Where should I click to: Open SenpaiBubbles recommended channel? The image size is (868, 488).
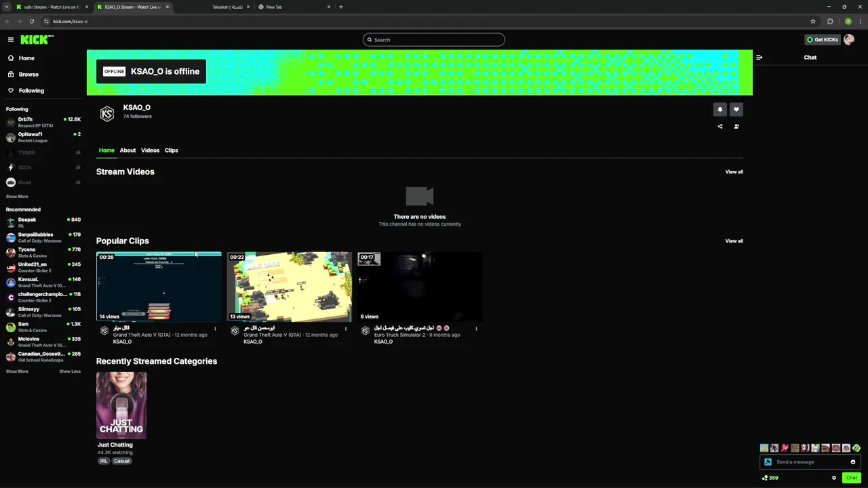coord(43,237)
